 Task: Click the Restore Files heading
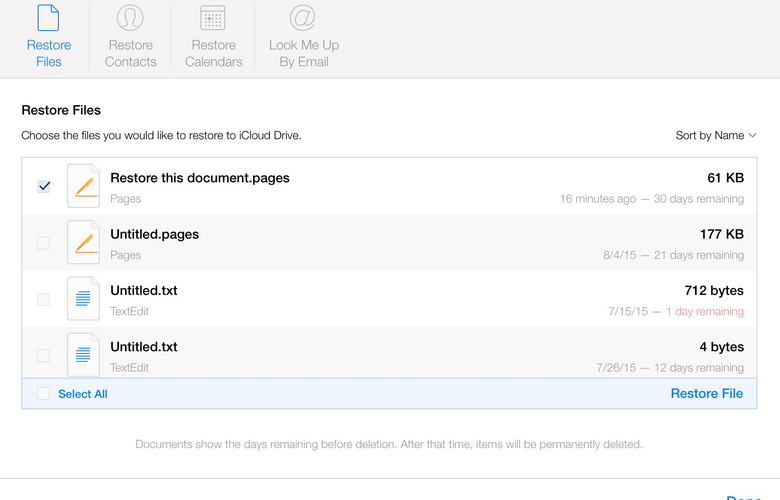[61, 110]
